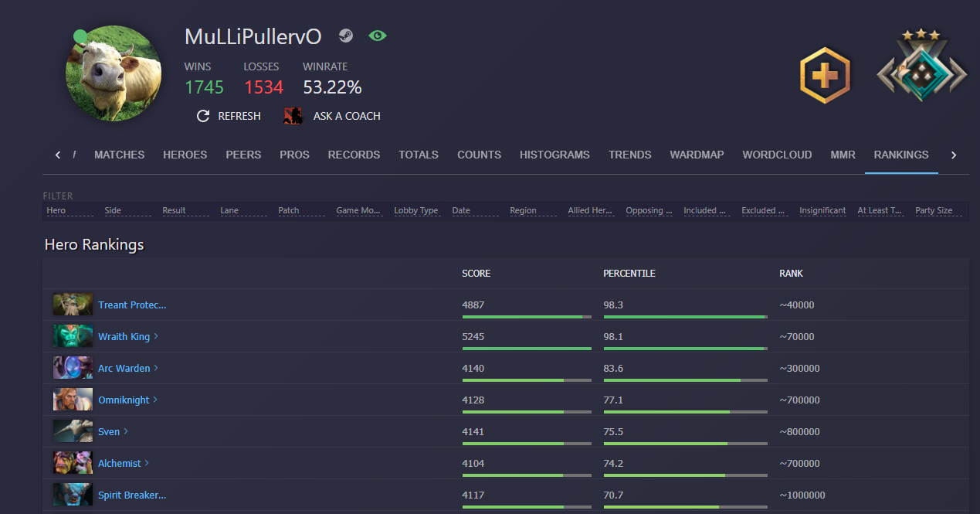Open the Pros tab
The width and height of the screenshot is (980, 514).
(294, 155)
